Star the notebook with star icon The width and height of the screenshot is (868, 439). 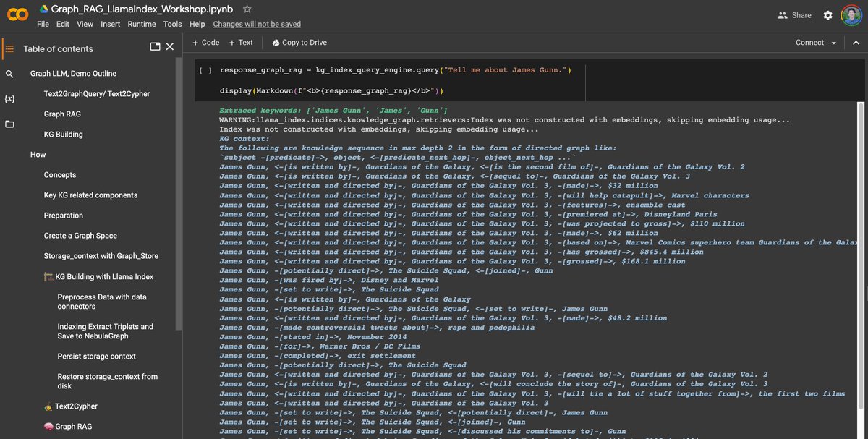coord(247,9)
